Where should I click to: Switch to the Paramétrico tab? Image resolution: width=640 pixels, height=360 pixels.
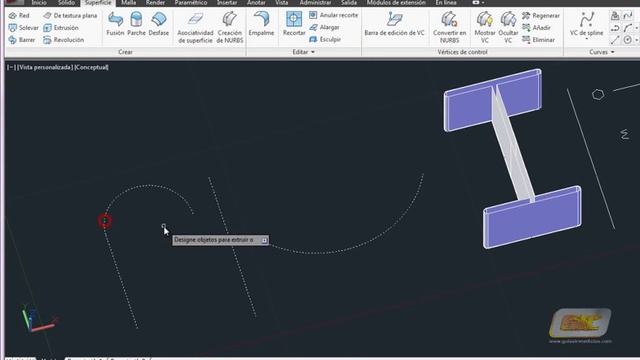[x=191, y=2]
